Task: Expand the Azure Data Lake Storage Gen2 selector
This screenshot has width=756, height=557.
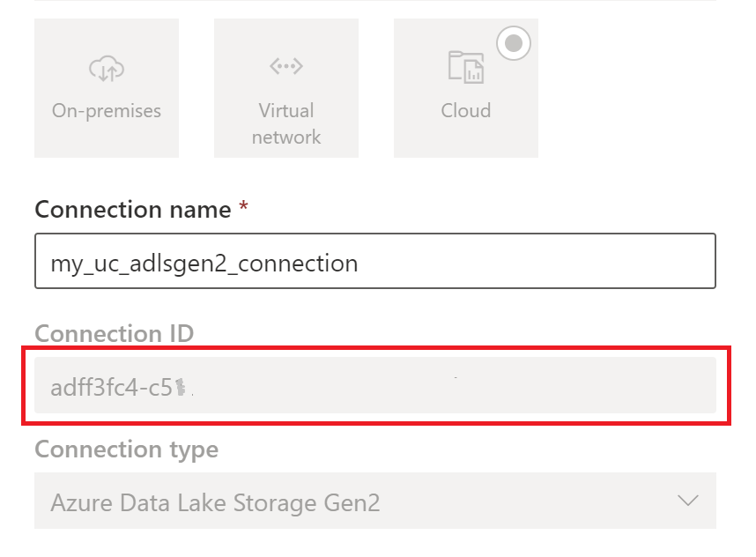Action: click(x=374, y=501)
